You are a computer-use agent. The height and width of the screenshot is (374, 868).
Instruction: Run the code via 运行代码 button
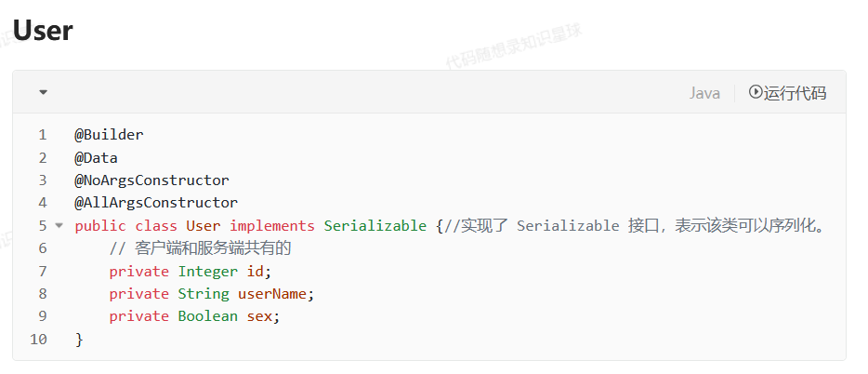(x=787, y=92)
